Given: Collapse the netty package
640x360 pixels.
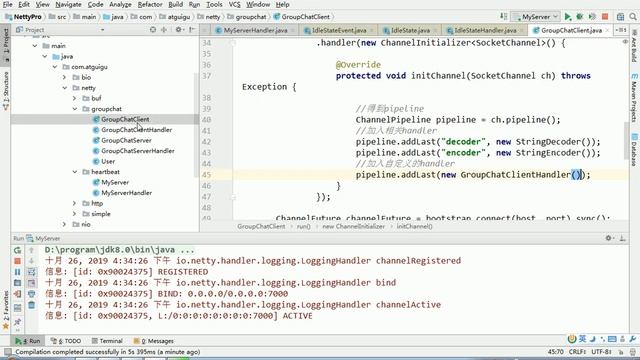Looking at the screenshot, I should (64, 88).
